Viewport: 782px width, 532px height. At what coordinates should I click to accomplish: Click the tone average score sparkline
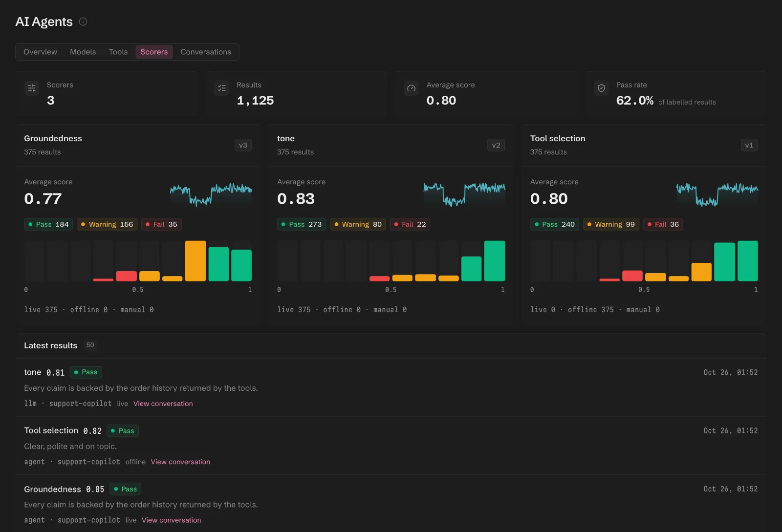464,194
